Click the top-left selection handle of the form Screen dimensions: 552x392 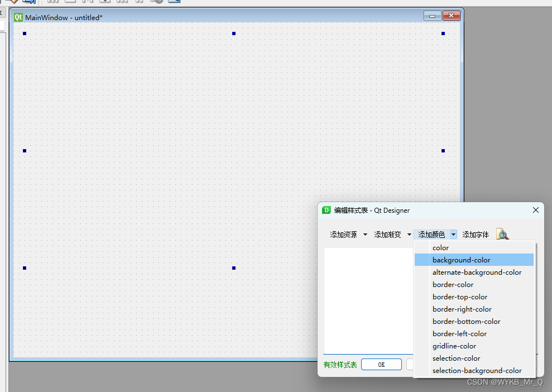[25, 34]
